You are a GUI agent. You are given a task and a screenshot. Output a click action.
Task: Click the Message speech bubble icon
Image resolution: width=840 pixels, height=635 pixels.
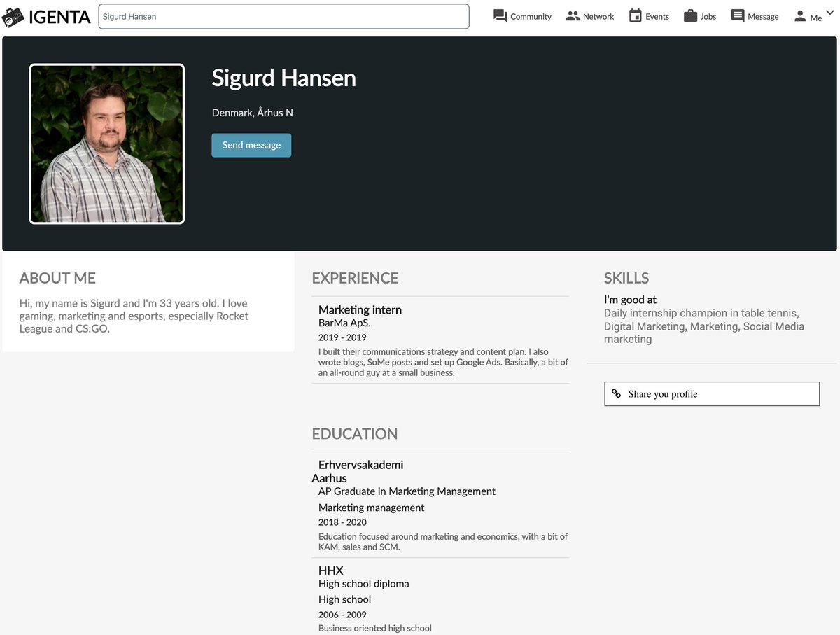(738, 16)
